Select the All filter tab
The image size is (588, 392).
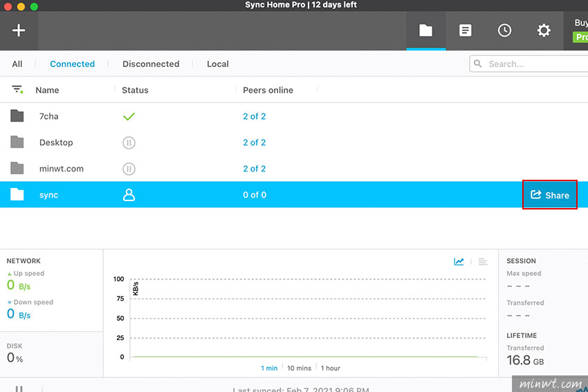coord(17,64)
